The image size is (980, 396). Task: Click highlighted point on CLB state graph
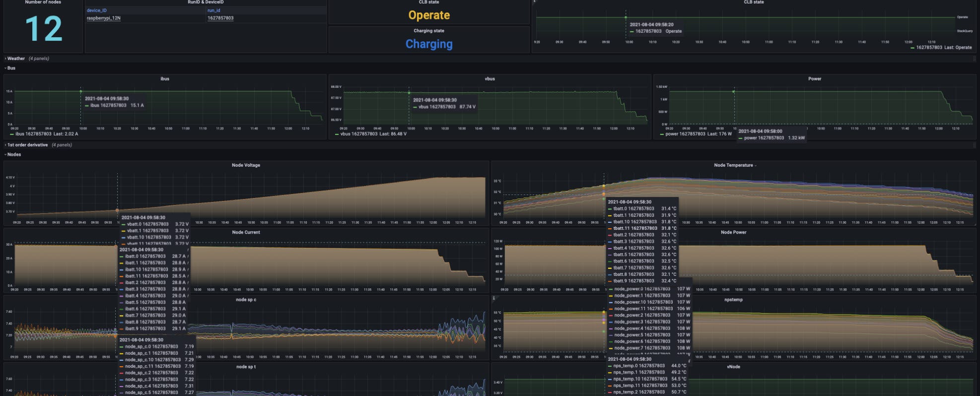(626, 17)
